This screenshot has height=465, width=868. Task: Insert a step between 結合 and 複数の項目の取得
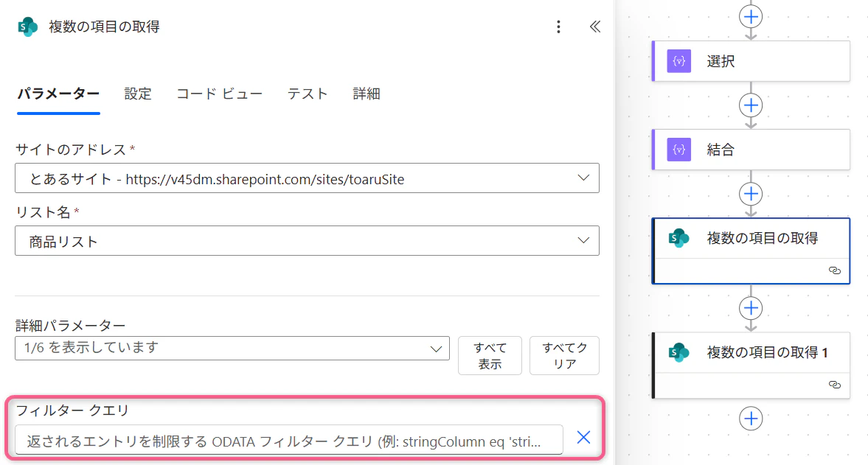(751, 193)
